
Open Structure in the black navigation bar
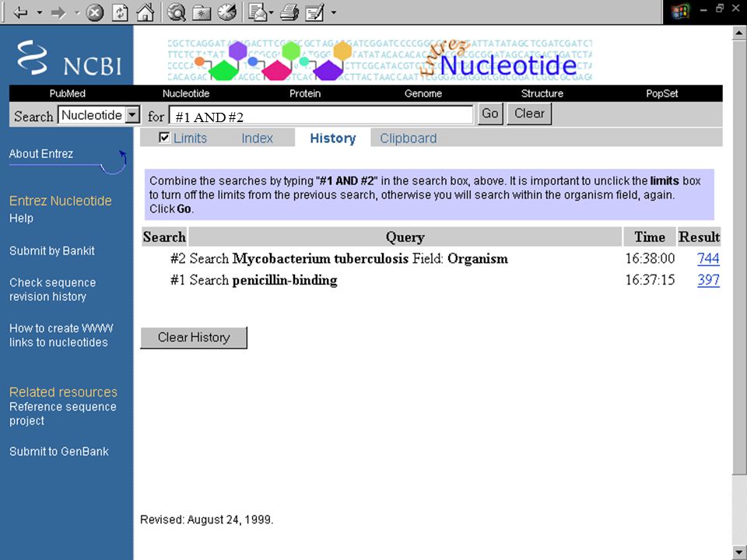pyautogui.click(x=542, y=93)
